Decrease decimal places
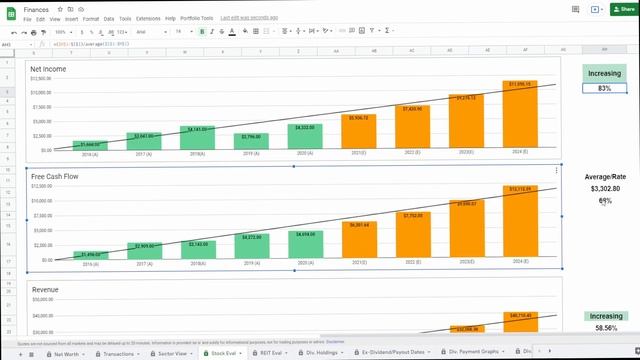 101,32
